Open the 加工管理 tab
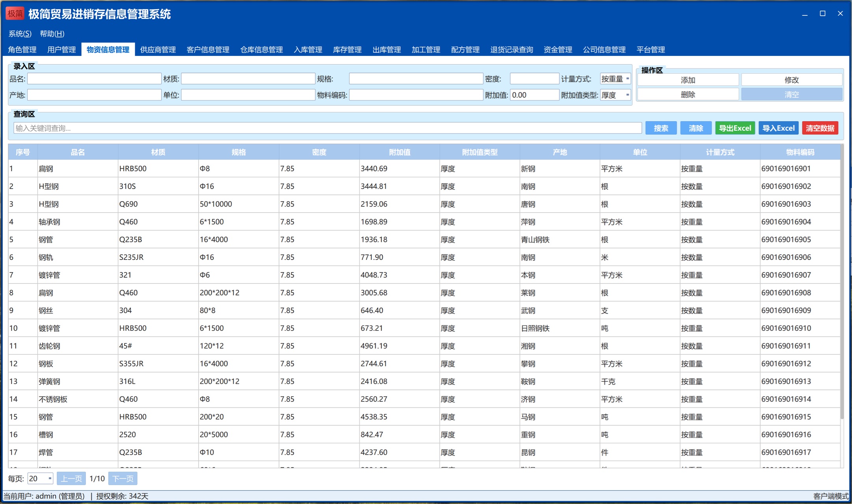 click(426, 50)
